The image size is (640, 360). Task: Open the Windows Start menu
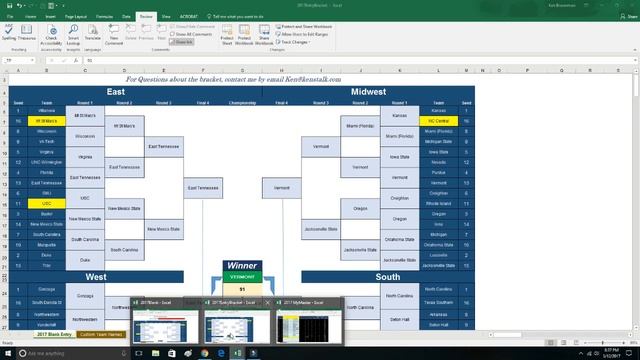pos(8,353)
